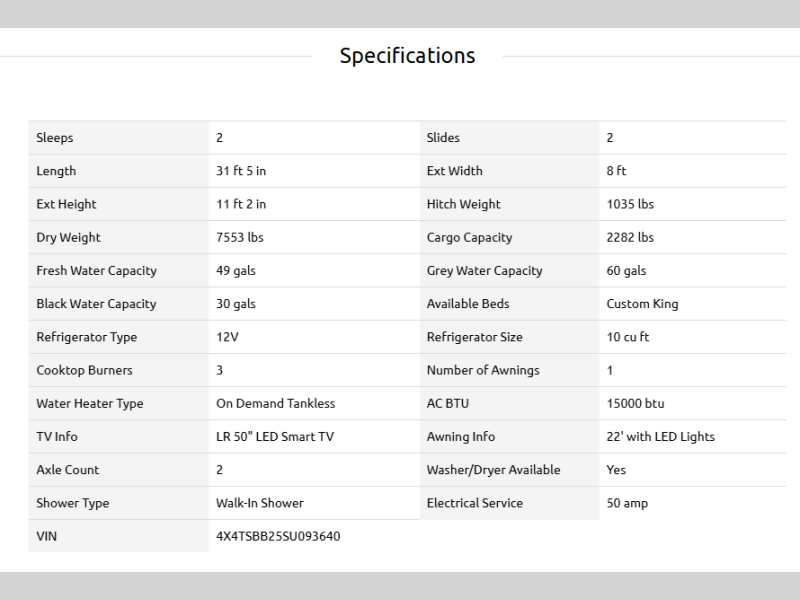Screen dimensions: 800x600
Task: Click the Dry Weight value 7553 lbs
Action: click(x=240, y=237)
